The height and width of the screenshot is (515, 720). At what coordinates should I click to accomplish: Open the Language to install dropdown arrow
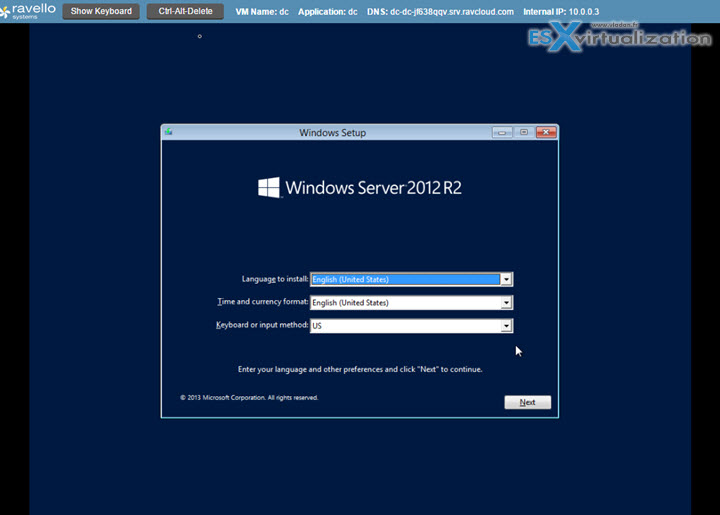point(506,279)
